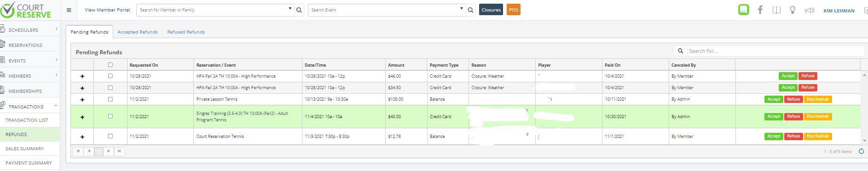Screen dimensions: 868x171
Task: Go to first page of grid
Action: (x=78, y=151)
